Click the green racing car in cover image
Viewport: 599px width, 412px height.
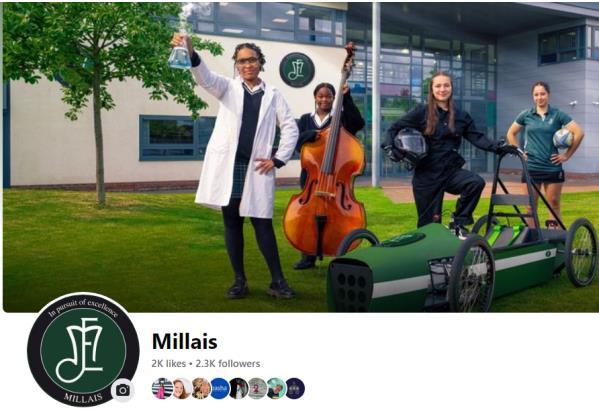[x=460, y=260]
